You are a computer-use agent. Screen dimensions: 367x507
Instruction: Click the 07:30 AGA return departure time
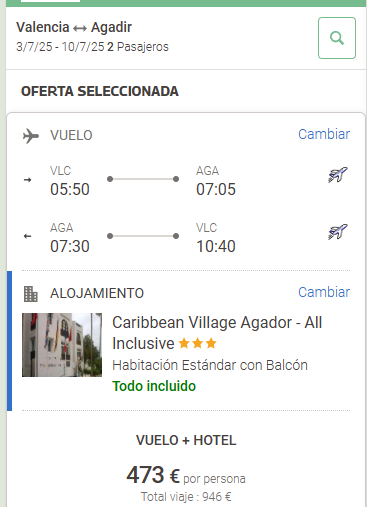pos(70,246)
